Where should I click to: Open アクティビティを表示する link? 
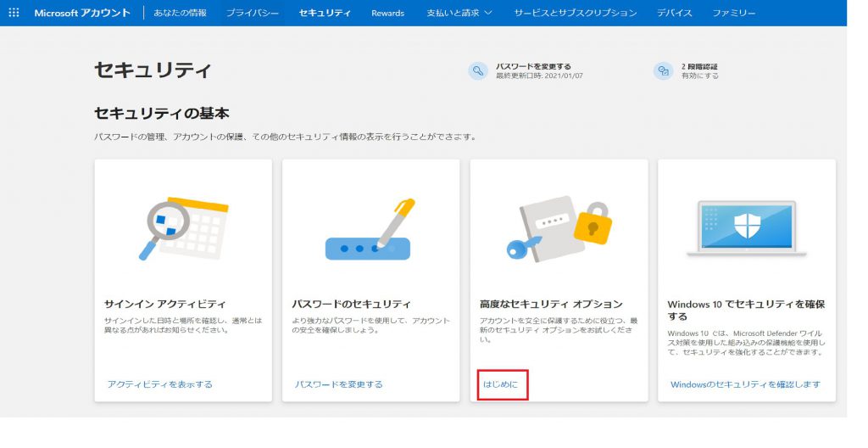point(160,384)
